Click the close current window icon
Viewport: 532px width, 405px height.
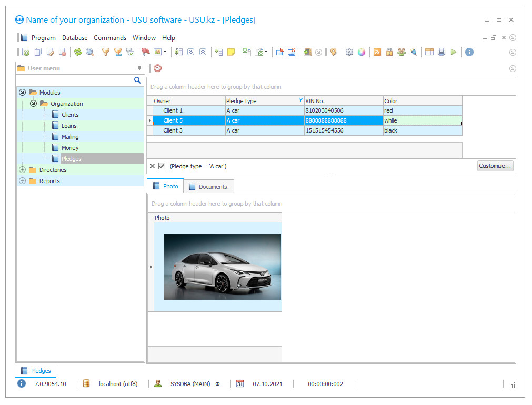pos(280,52)
